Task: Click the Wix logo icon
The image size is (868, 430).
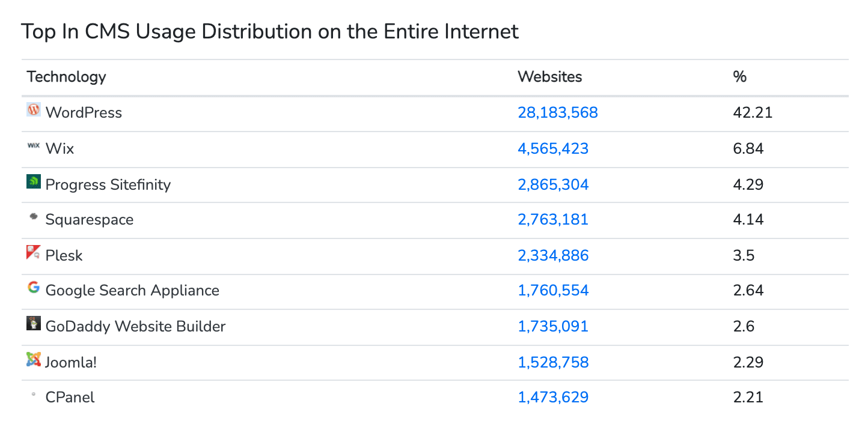Action: tap(34, 145)
